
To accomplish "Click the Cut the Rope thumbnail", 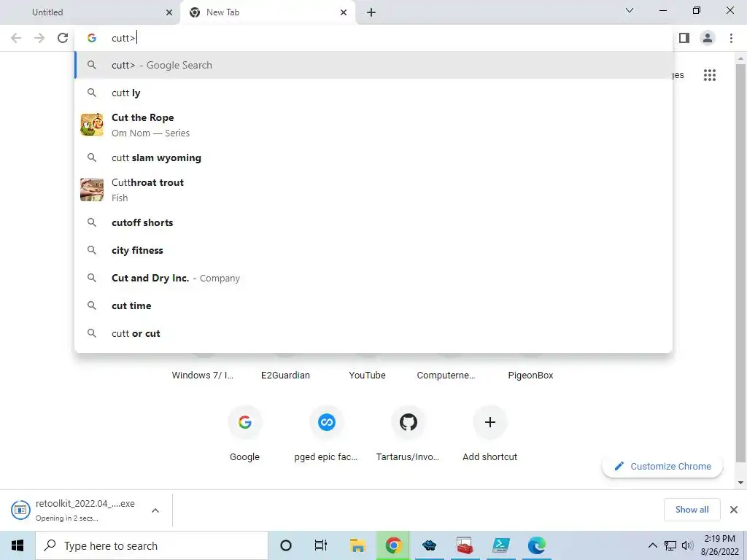I will point(92,125).
